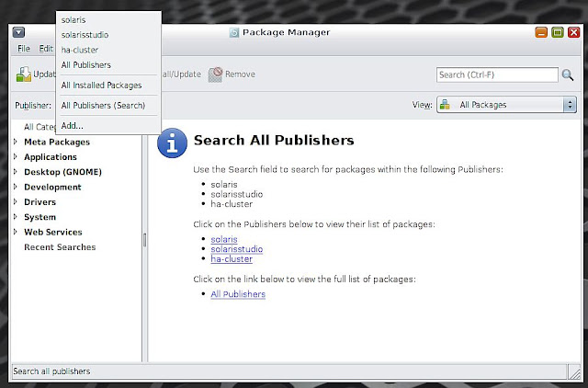
Task: Click the Search All Publishers heading
Action: point(274,141)
